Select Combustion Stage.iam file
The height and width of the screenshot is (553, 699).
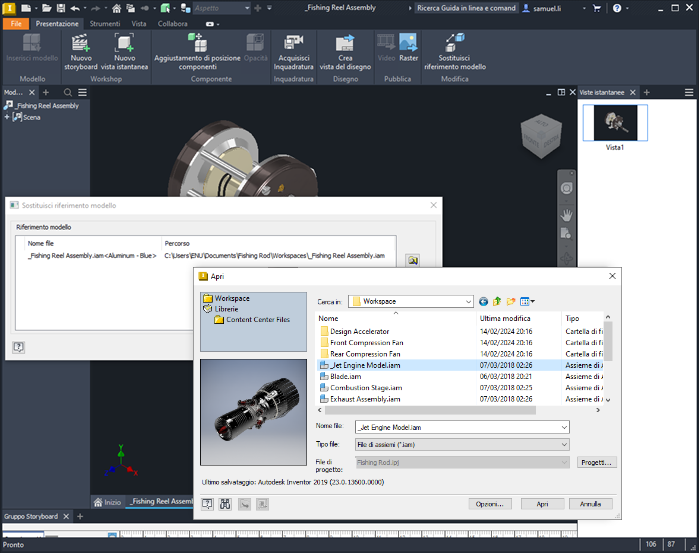(x=366, y=388)
